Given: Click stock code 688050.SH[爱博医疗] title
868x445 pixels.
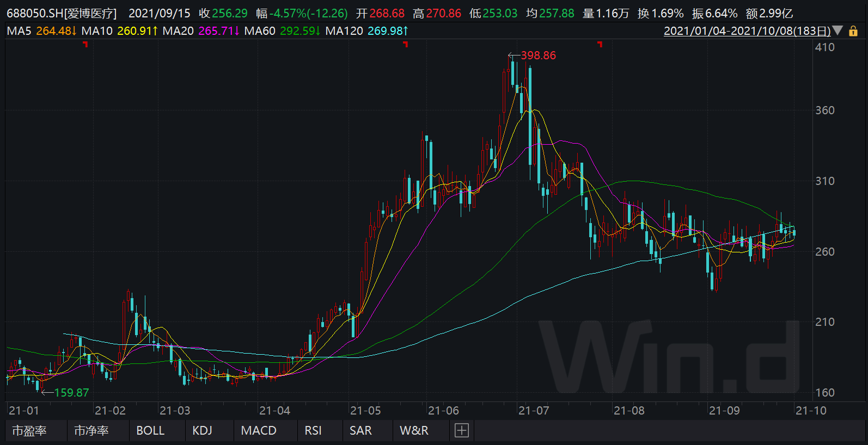Looking at the screenshot, I should [62, 14].
